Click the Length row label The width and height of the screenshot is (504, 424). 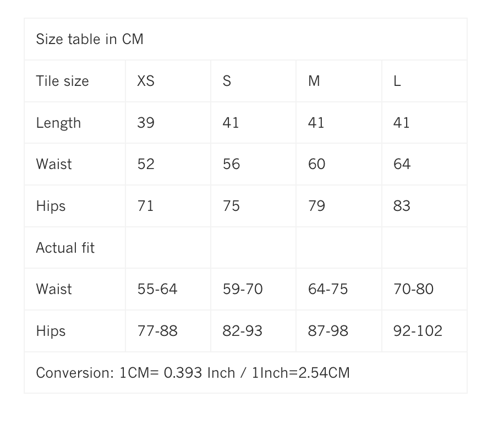[x=58, y=123]
